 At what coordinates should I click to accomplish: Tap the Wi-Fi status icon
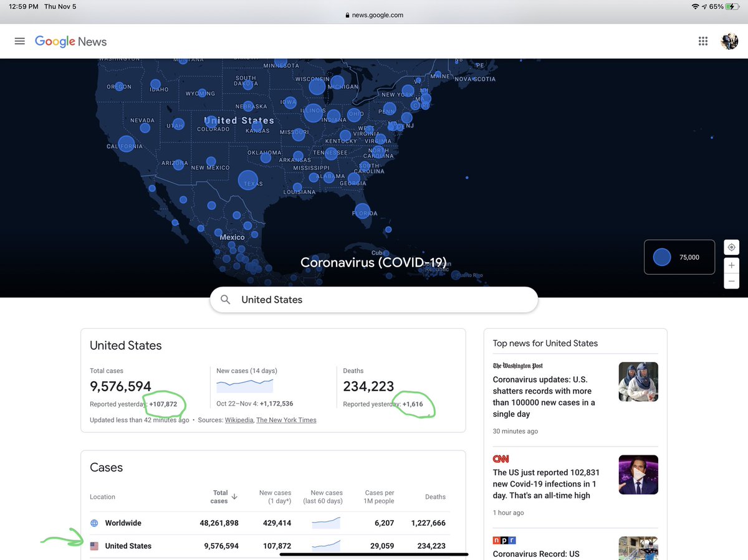pos(695,6)
